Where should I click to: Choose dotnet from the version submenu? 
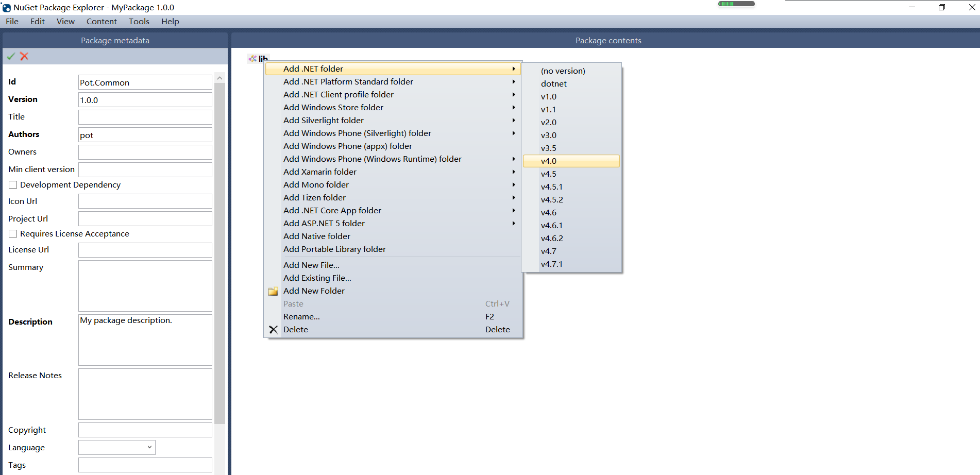(571, 84)
